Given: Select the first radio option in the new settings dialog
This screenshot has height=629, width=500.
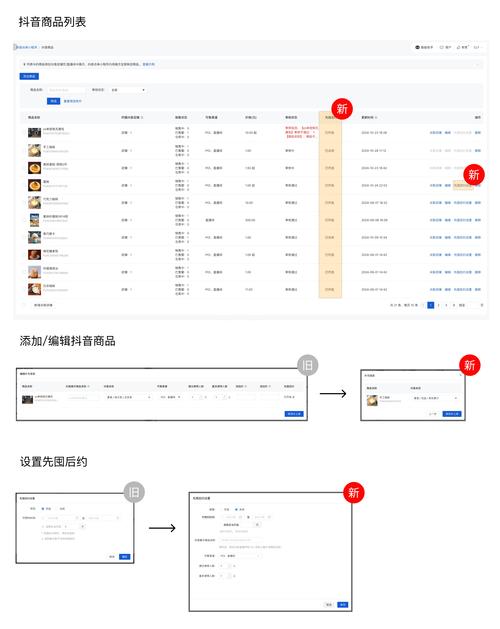Looking at the screenshot, I should click(x=222, y=509).
